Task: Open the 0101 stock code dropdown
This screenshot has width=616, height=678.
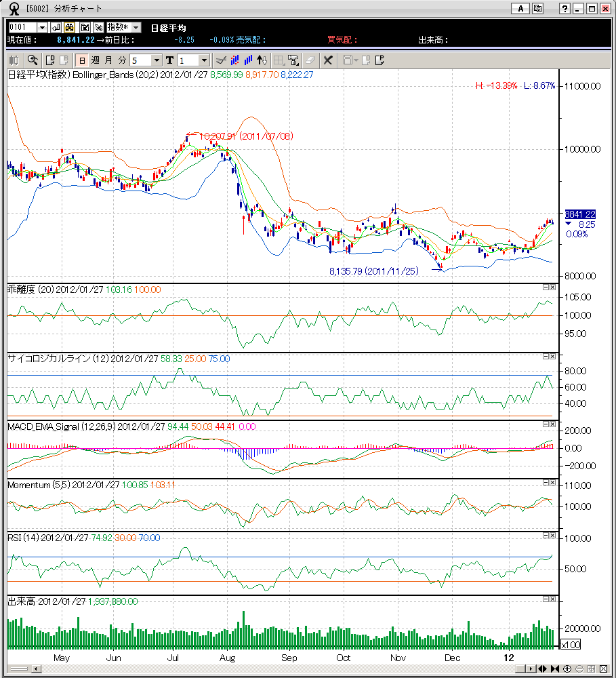Action: click(42, 27)
